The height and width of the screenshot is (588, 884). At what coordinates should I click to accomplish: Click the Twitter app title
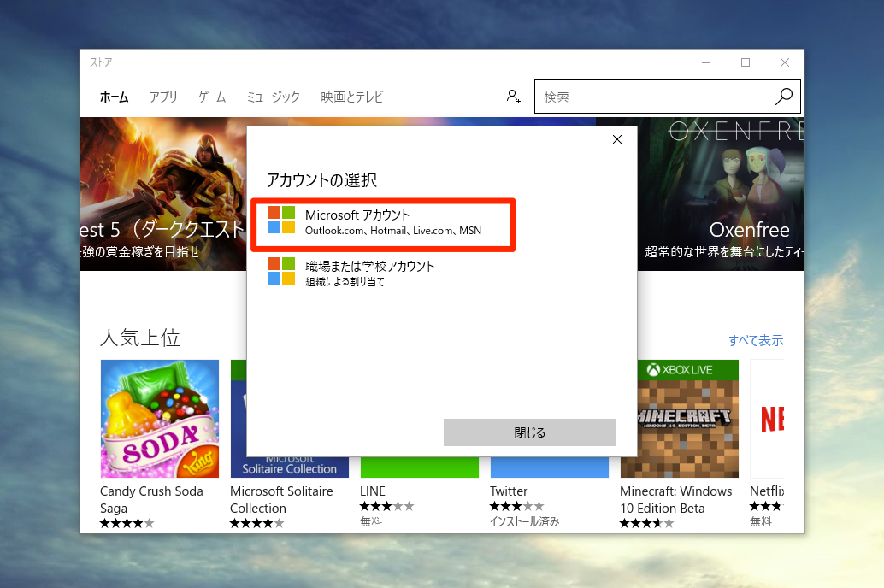(x=509, y=491)
